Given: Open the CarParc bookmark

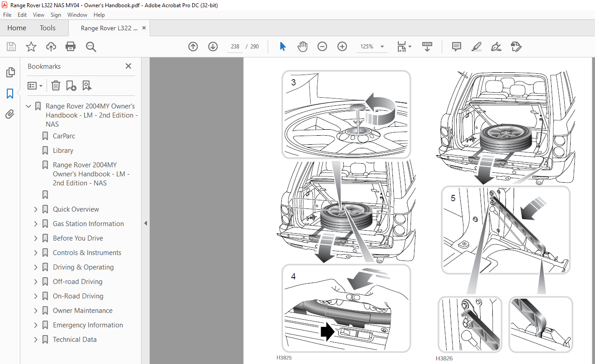Looking at the screenshot, I should (64, 136).
